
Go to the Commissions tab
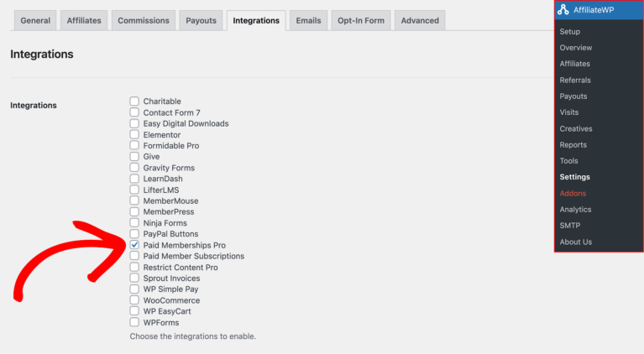pyautogui.click(x=143, y=21)
